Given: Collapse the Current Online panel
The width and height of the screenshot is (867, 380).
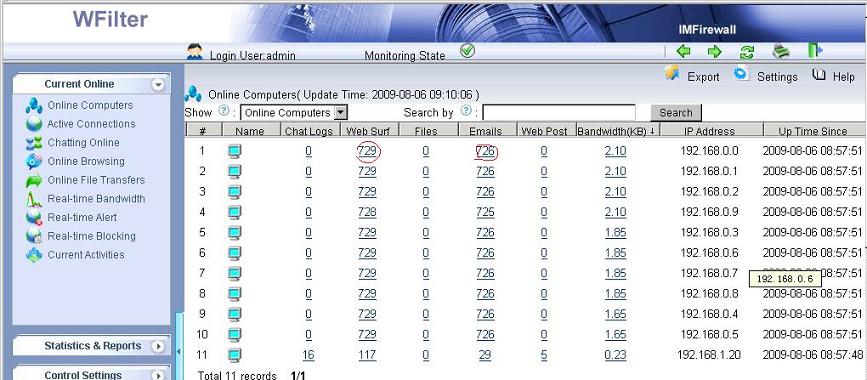Looking at the screenshot, I should point(159,85).
